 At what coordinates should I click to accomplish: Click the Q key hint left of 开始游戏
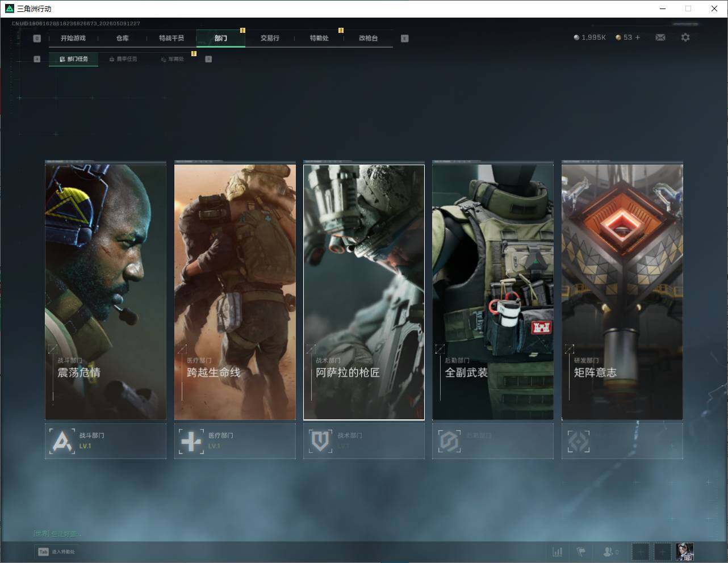(37, 39)
